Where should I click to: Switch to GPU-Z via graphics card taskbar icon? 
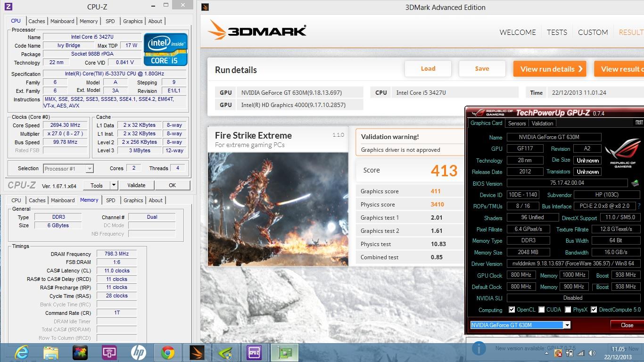(284, 353)
